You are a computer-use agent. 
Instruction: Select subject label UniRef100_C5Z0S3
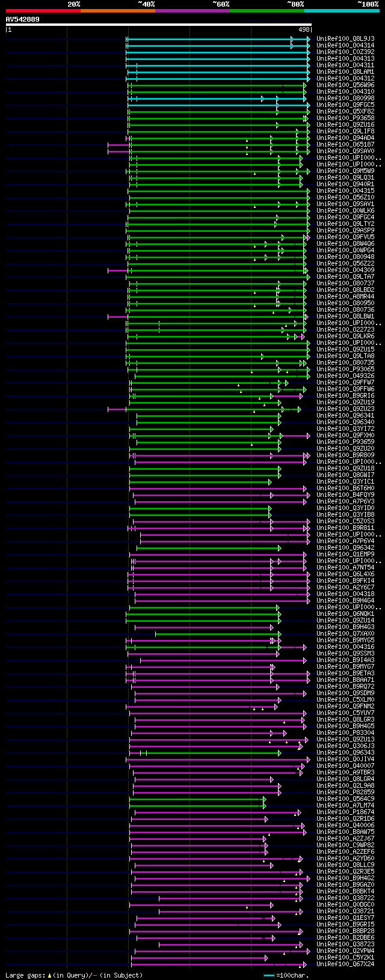tap(345, 521)
